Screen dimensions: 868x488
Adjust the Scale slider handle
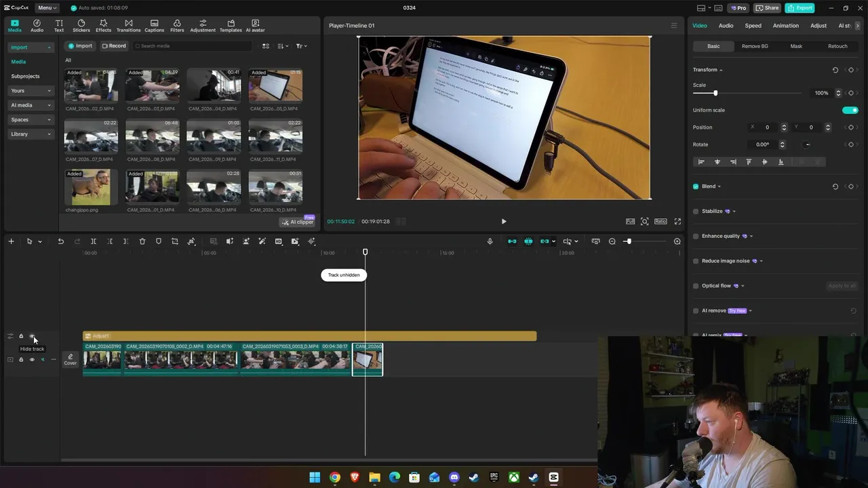[715, 93]
